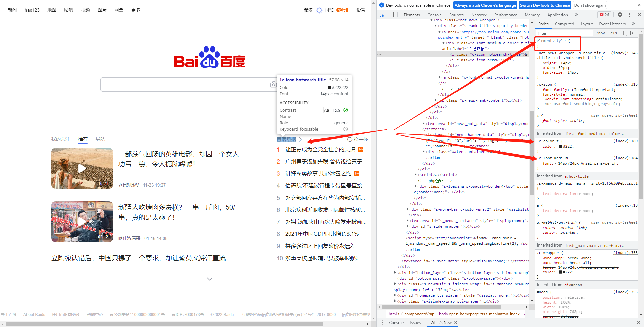The height and width of the screenshot is (327, 644).
Task: Select the 我的关注 feed tab
Action: point(61,139)
